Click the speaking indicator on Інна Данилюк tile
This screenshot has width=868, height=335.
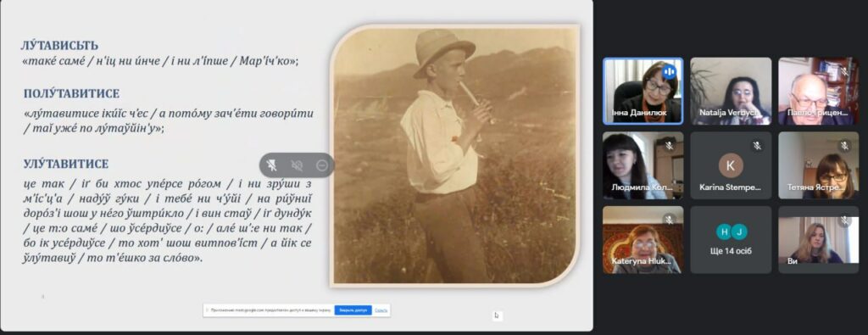670,71
